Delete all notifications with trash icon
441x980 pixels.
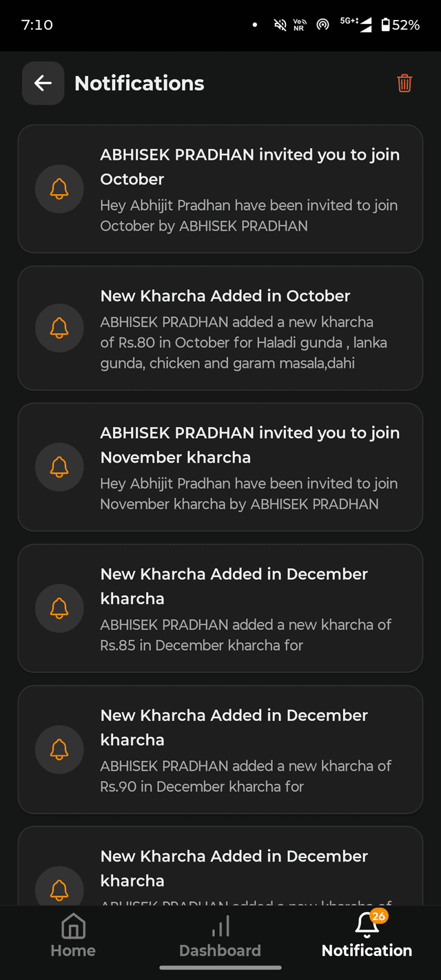[x=404, y=83]
